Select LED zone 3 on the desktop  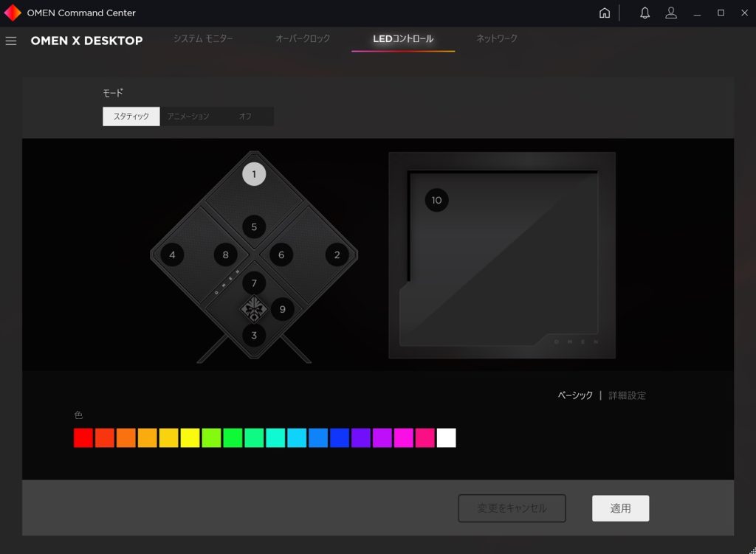point(254,336)
